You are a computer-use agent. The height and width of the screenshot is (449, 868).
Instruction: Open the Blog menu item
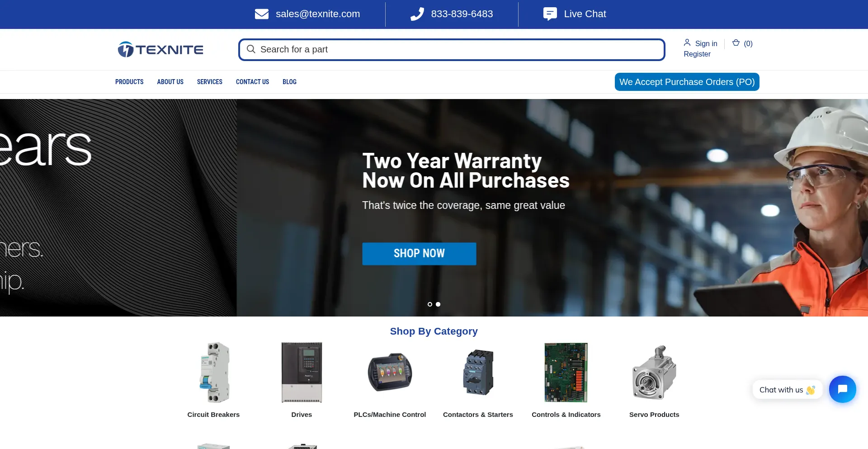click(x=290, y=82)
